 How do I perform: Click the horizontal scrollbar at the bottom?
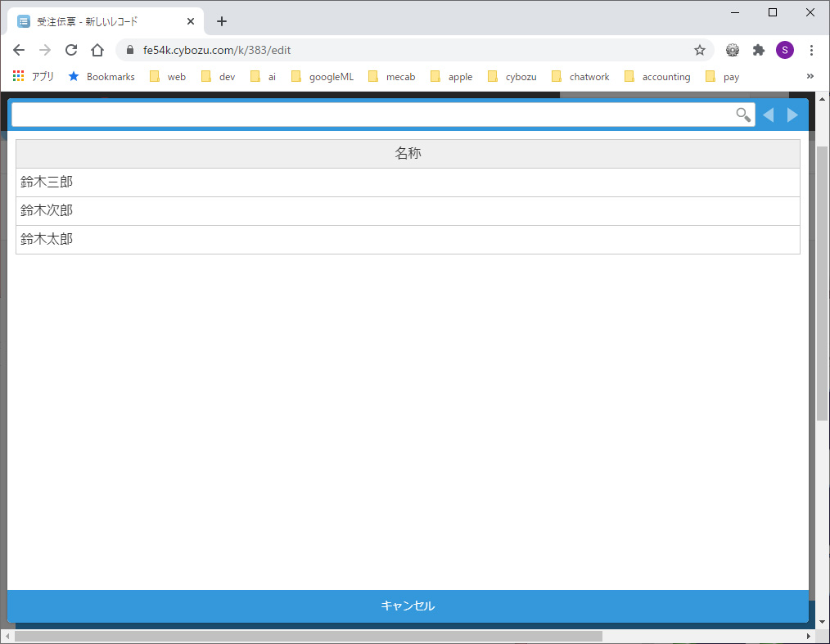pos(308,636)
